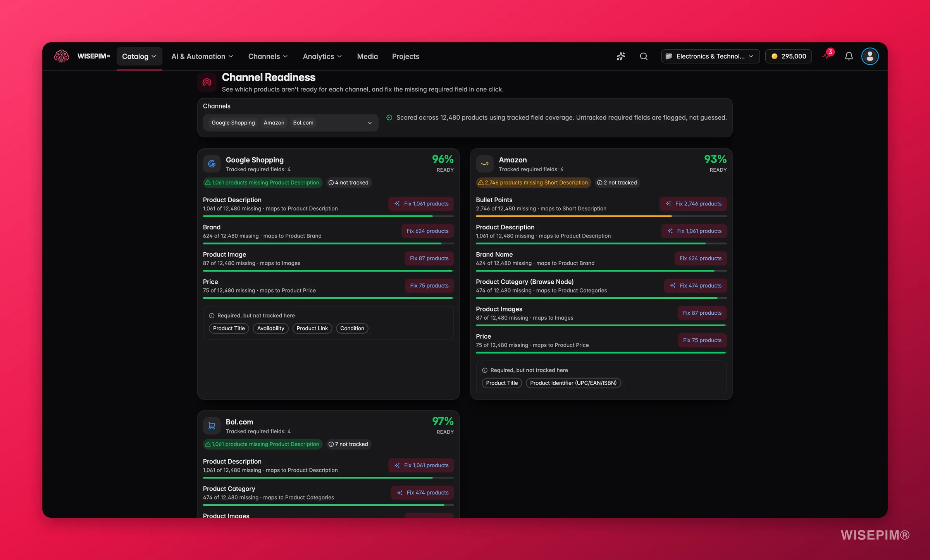The height and width of the screenshot is (560, 930).
Task: Click the info icon in Amazon's Required but not tracked
Action: tap(484, 370)
